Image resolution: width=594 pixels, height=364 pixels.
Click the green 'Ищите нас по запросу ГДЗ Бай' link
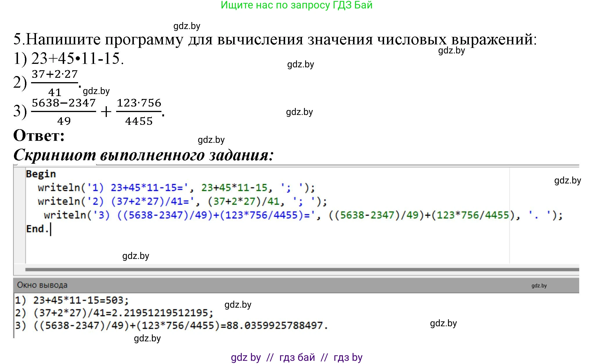click(297, 6)
